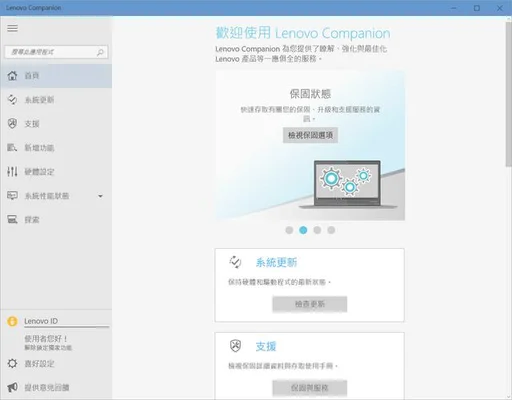Close the Lenovo Companion window
The image size is (512, 400).
tap(500, 8)
